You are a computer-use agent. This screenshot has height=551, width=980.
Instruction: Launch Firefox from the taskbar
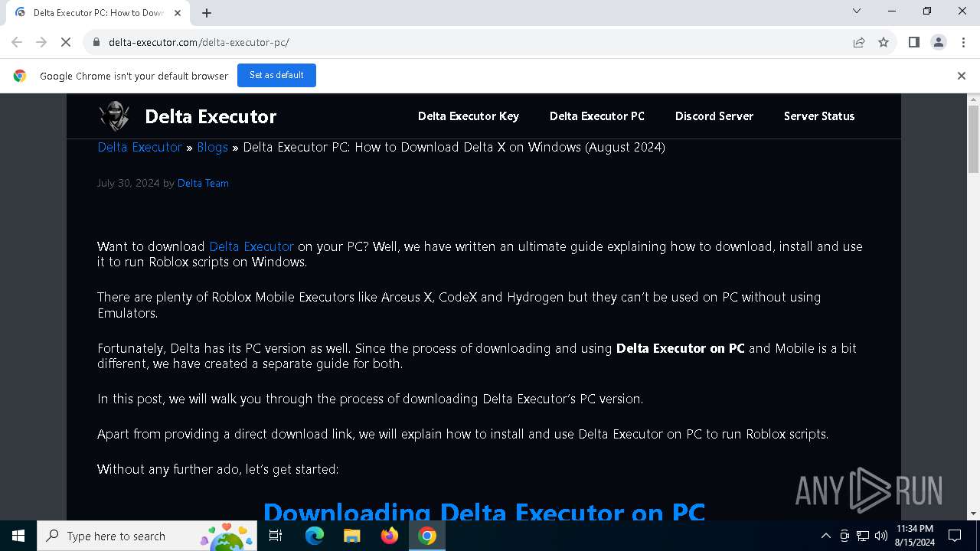(x=390, y=536)
